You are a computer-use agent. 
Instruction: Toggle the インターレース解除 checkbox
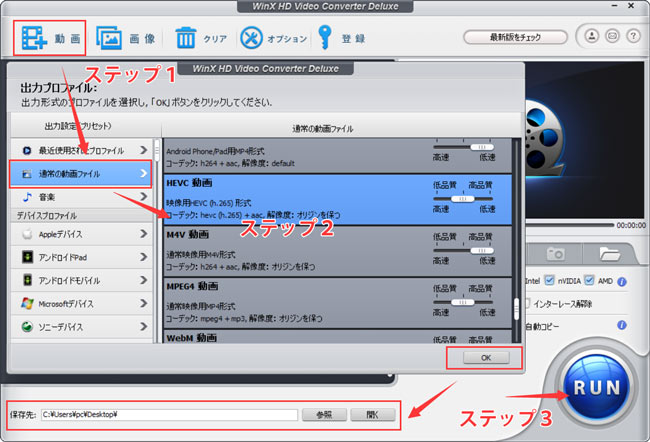[527, 304]
